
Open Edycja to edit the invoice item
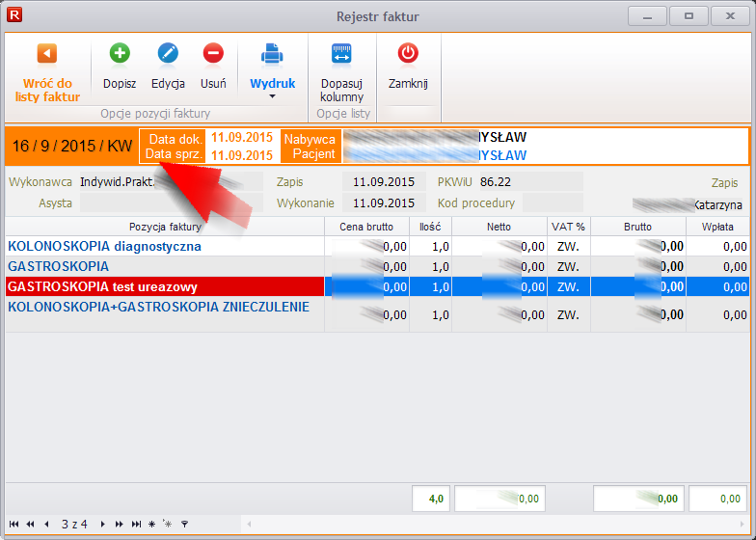click(x=168, y=54)
